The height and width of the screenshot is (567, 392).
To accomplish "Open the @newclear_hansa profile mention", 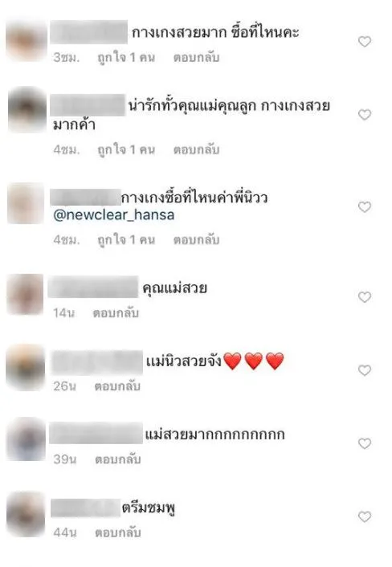I will click(x=114, y=215).
